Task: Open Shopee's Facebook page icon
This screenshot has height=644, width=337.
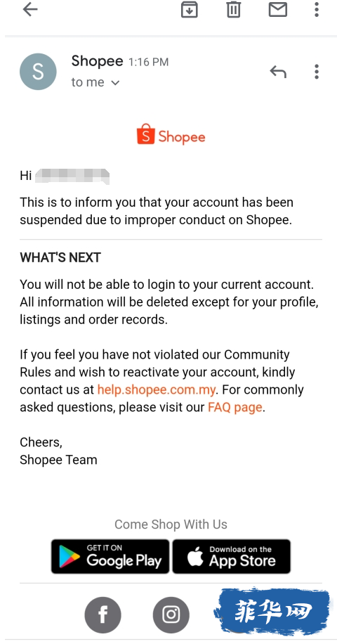Action: point(103,615)
